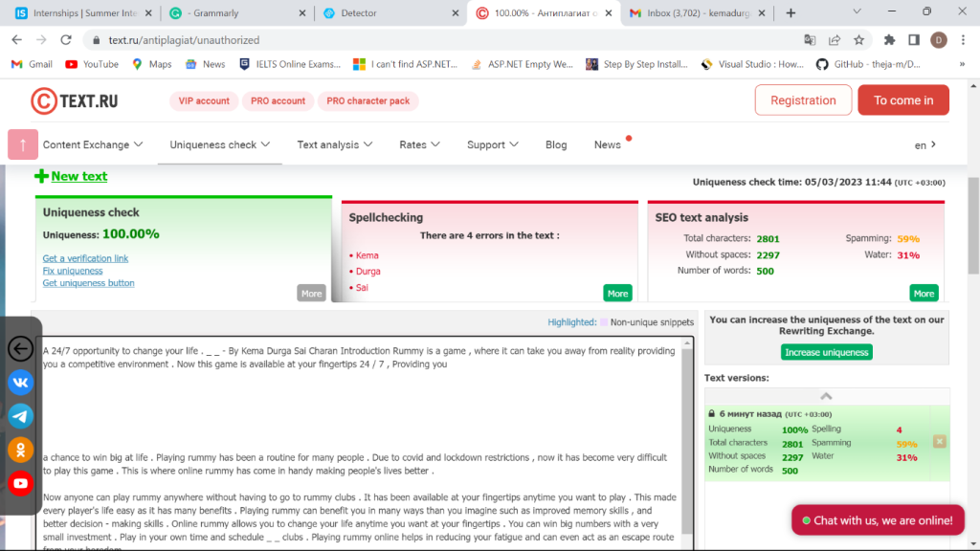The width and height of the screenshot is (980, 551).
Task: Expand the Text analysis menu
Action: 334,145
